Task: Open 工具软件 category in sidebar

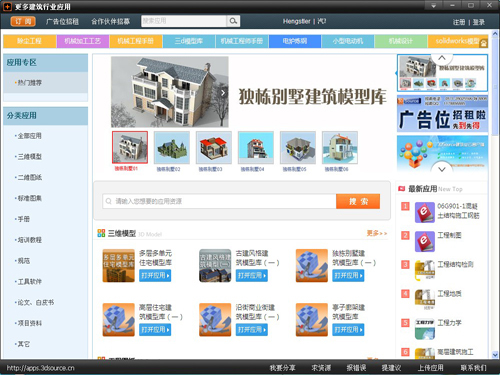Action: point(29,282)
